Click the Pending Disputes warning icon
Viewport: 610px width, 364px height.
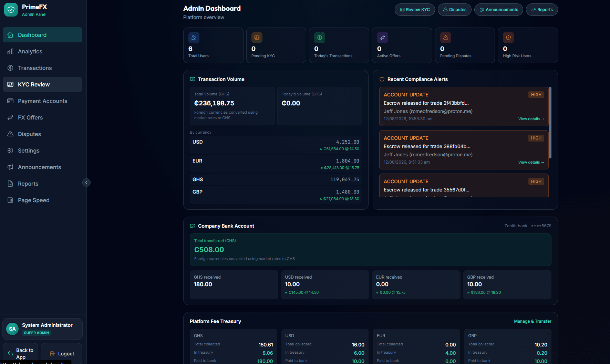pyautogui.click(x=446, y=38)
